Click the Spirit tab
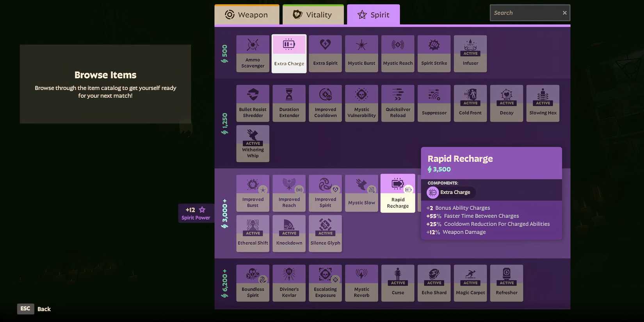This screenshot has width=644, height=322. pyautogui.click(x=374, y=15)
